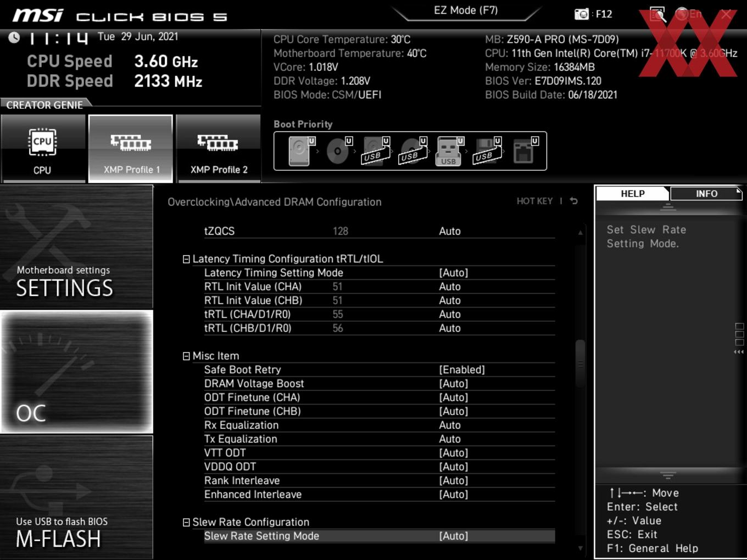Select the USB hard disk boot device icon
This screenshot has height=560, width=747.
pyautogui.click(x=375, y=151)
